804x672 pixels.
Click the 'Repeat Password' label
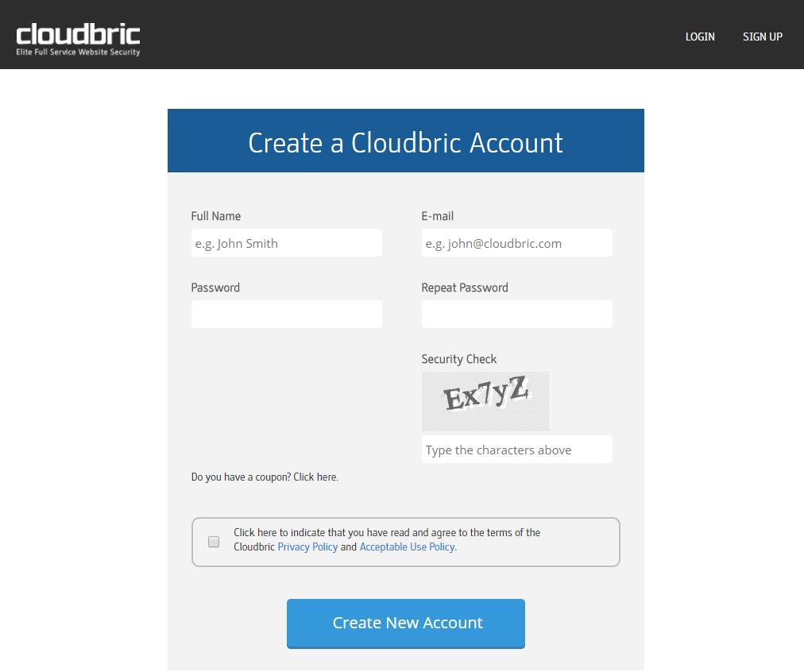point(465,288)
